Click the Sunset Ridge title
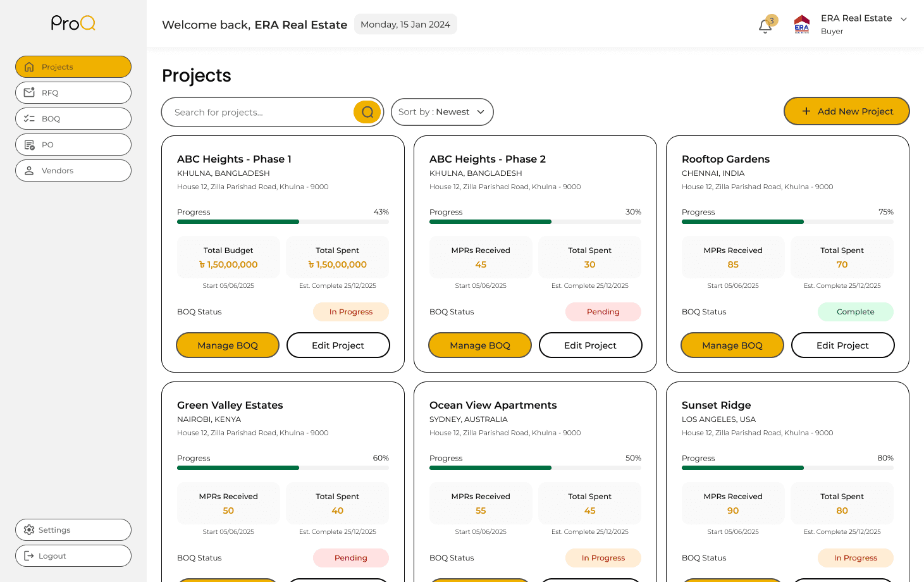Viewport: 924px width, 582px height. point(717,406)
